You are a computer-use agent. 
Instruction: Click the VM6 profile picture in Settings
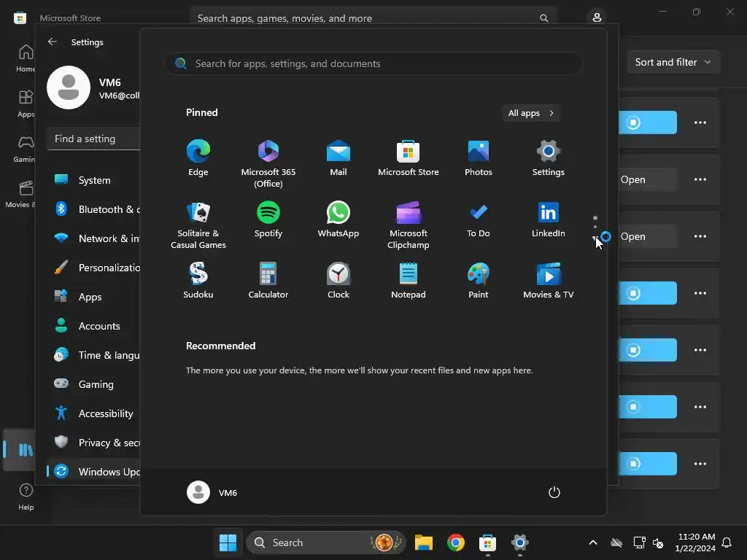pos(69,87)
